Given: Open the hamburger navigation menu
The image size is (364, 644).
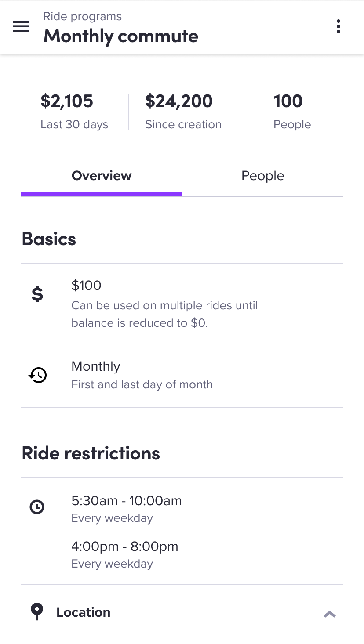Looking at the screenshot, I should tap(21, 27).
